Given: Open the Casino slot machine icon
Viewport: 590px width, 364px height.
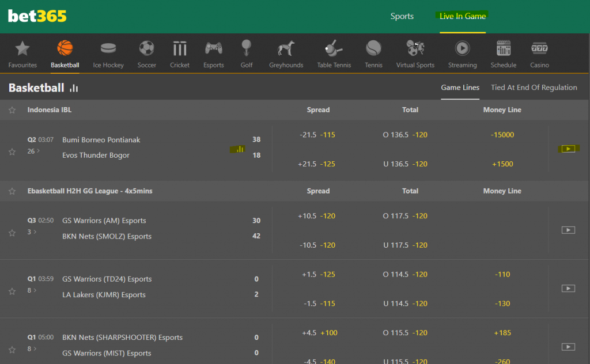Looking at the screenshot, I should click(539, 48).
